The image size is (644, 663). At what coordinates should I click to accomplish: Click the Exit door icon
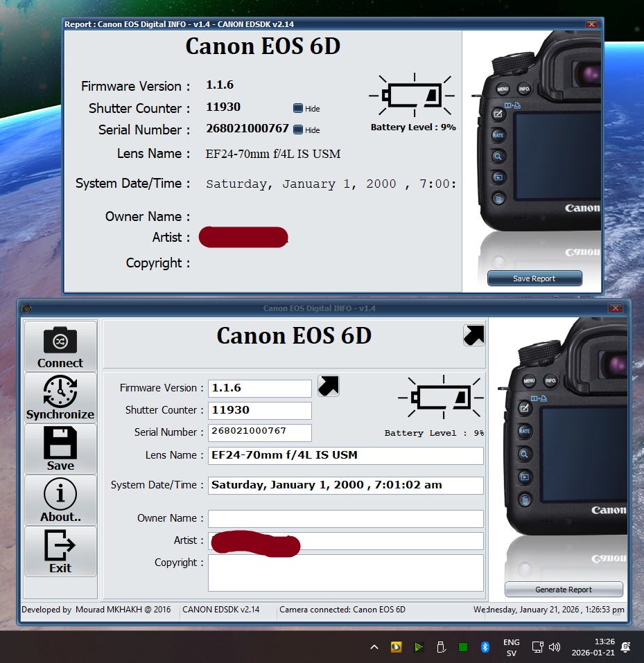coord(60,545)
